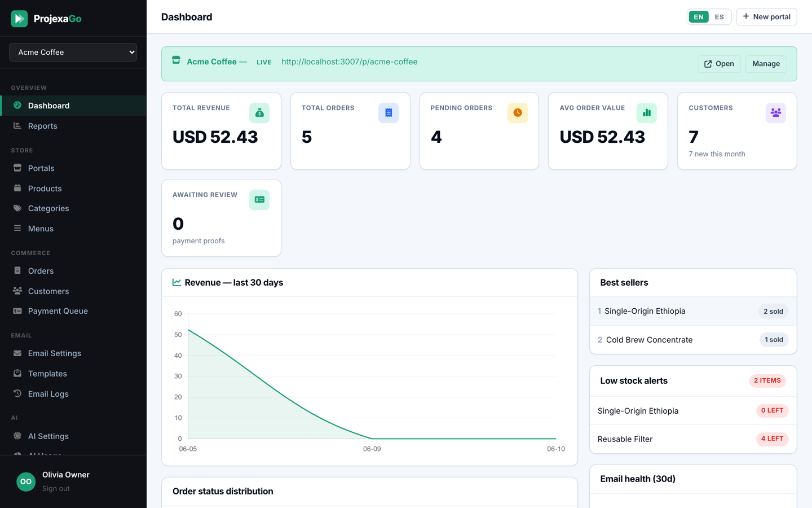812x508 pixels.
Task: Click the Customers icon in the sidebar
Action: click(x=17, y=291)
